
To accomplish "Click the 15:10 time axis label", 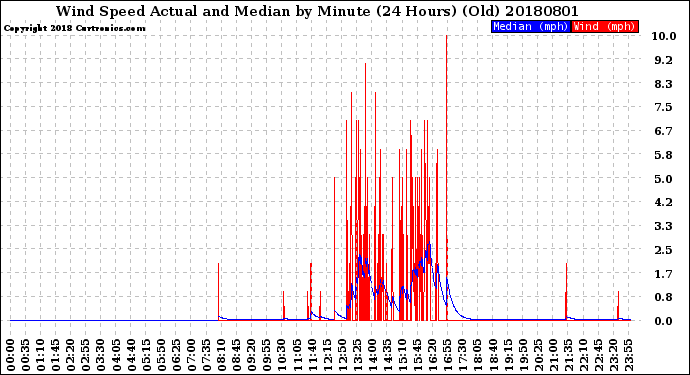I will (x=402, y=355).
